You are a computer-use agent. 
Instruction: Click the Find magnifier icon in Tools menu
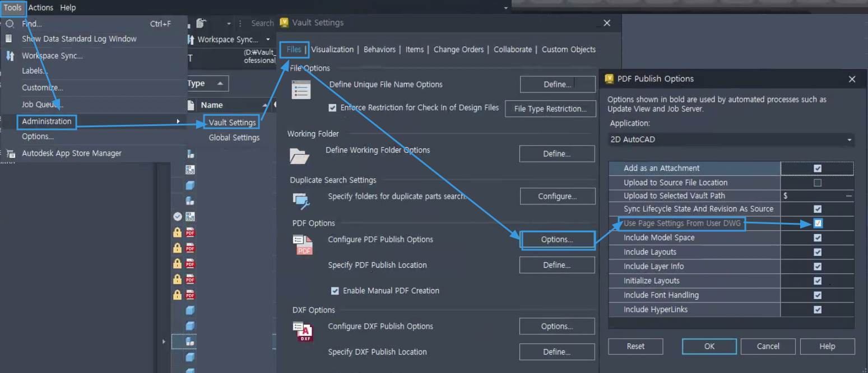point(10,24)
